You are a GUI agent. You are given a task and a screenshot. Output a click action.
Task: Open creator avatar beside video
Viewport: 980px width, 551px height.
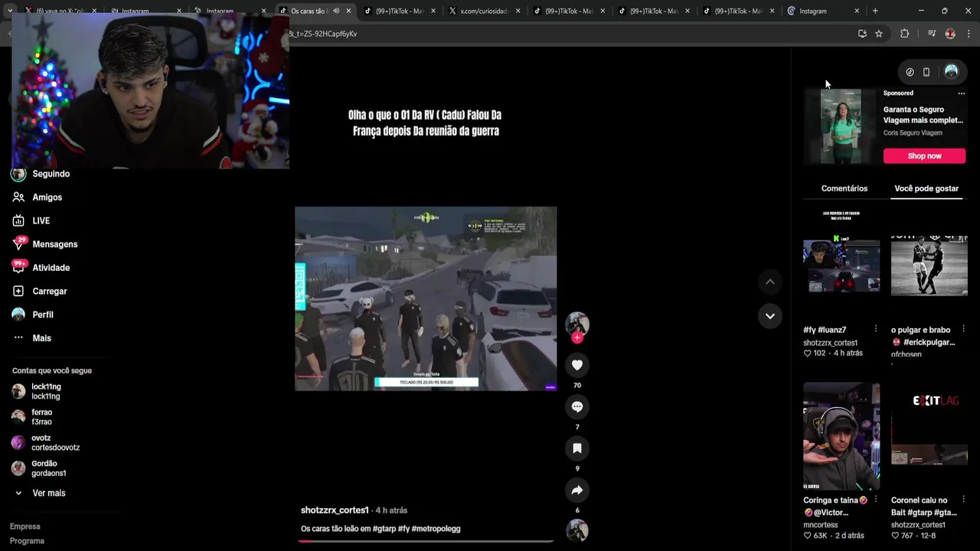(577, 323)
